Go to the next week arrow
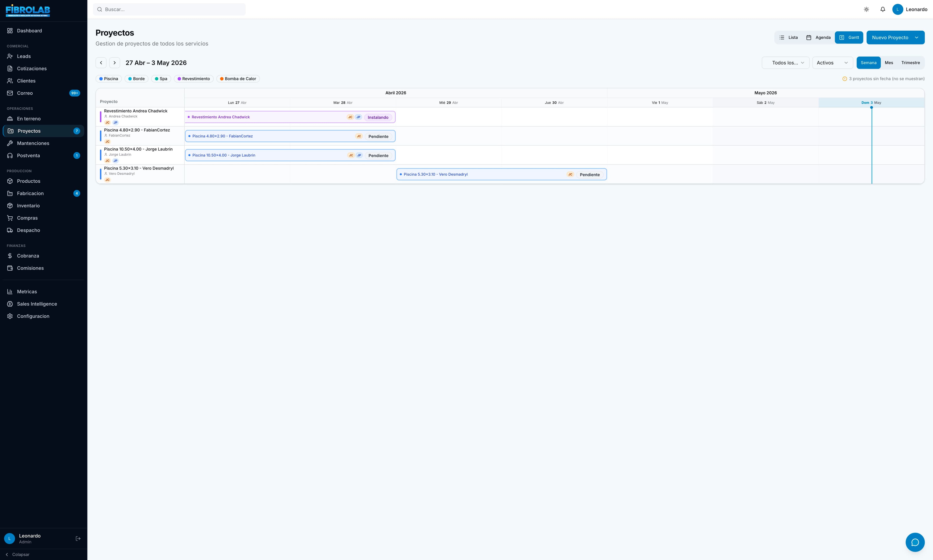The width and height of the screenshot is (933, 560). [x=115, y=63]
